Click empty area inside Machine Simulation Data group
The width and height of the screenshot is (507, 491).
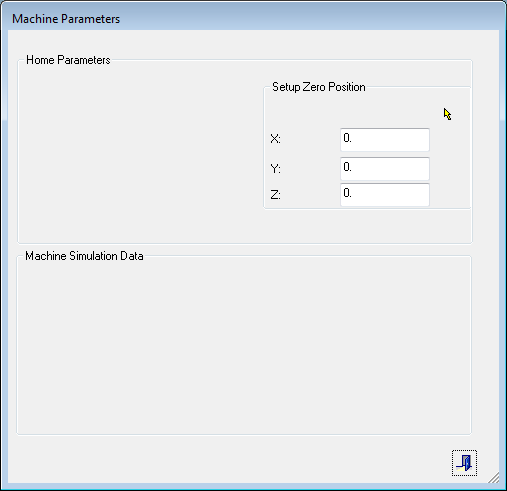pos(244,347)
